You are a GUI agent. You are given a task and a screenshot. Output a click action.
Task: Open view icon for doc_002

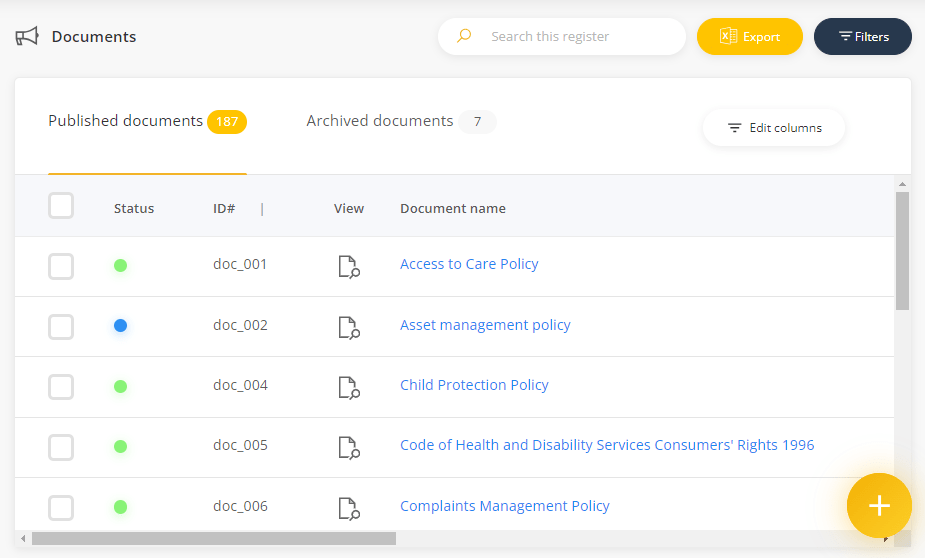click(x=349, y=327)
